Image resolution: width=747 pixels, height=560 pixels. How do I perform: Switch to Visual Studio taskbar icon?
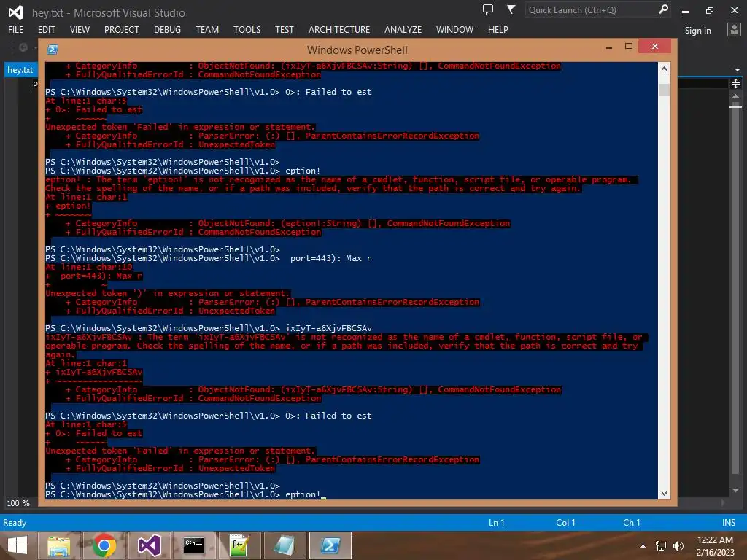[x=149, y=545]
